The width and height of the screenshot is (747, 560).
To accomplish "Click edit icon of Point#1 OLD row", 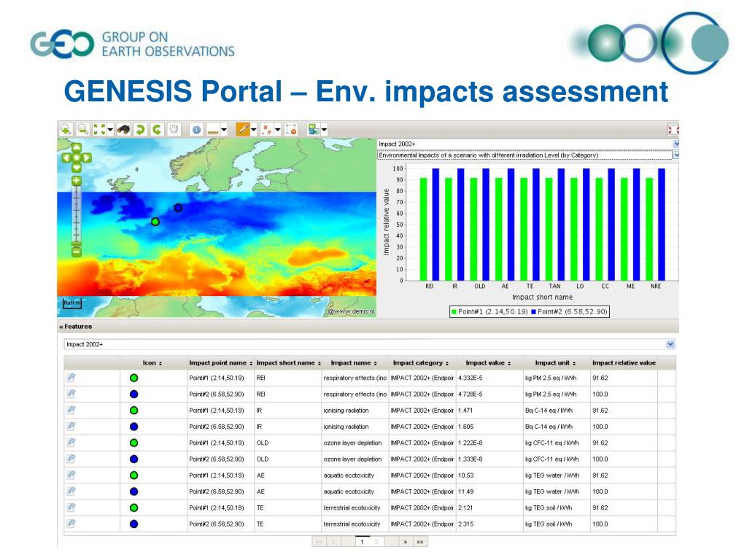I will [71, 443].
